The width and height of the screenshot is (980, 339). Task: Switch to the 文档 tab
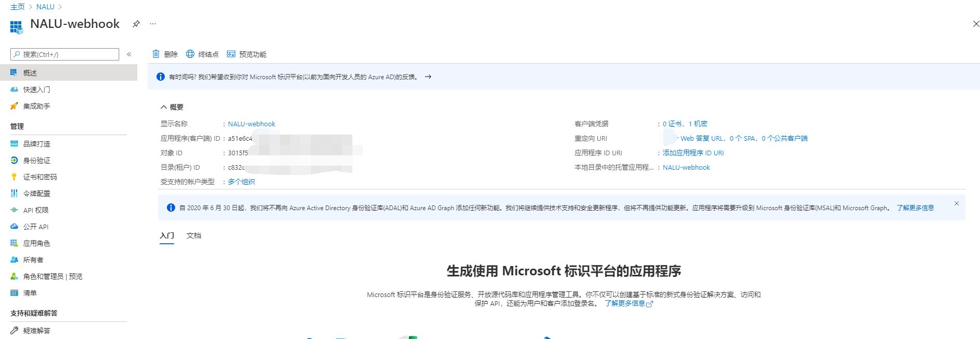(194, 235)
